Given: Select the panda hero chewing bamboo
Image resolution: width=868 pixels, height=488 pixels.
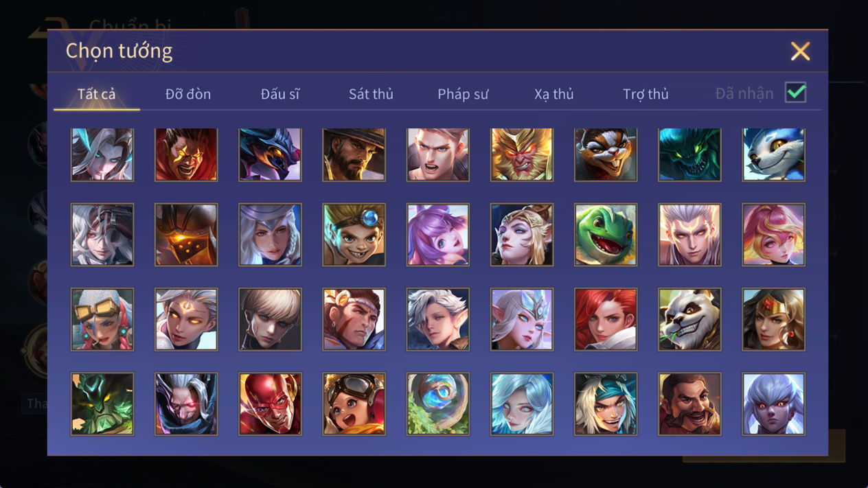Looking at the screenshot, I should pos(689,319).
